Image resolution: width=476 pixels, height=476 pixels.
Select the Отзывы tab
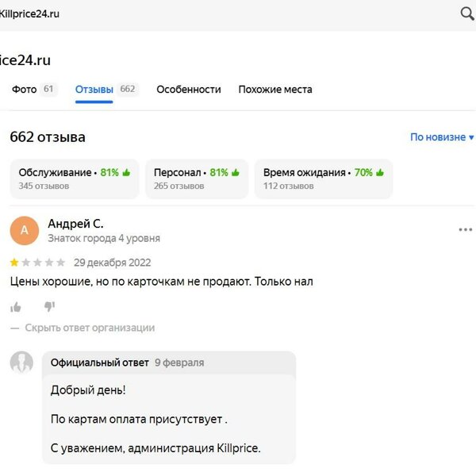coord(106,89)
